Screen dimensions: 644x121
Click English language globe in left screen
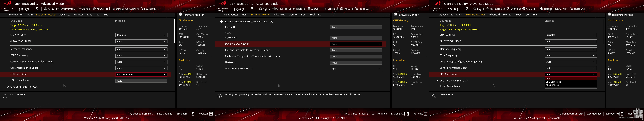click(x=50, y=9)
